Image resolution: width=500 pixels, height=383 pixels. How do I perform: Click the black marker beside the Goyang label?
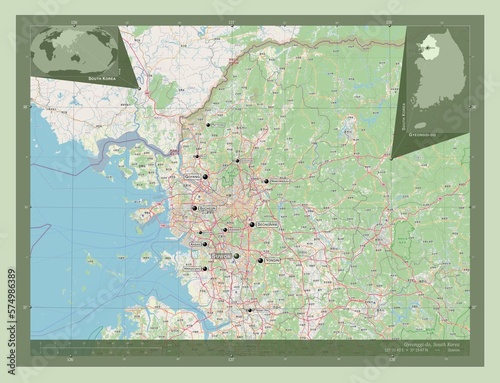pos(205,177)
